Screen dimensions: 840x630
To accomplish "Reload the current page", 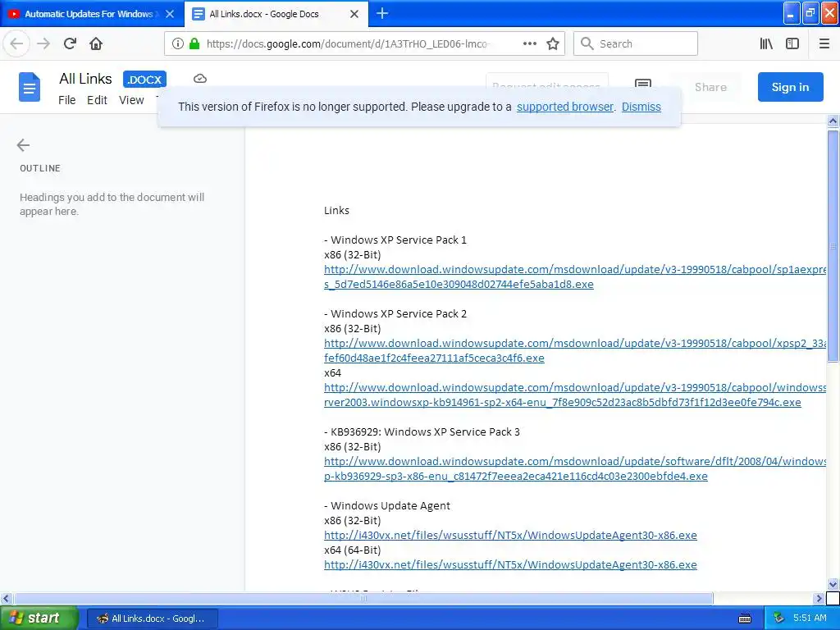I will point(70,43).
